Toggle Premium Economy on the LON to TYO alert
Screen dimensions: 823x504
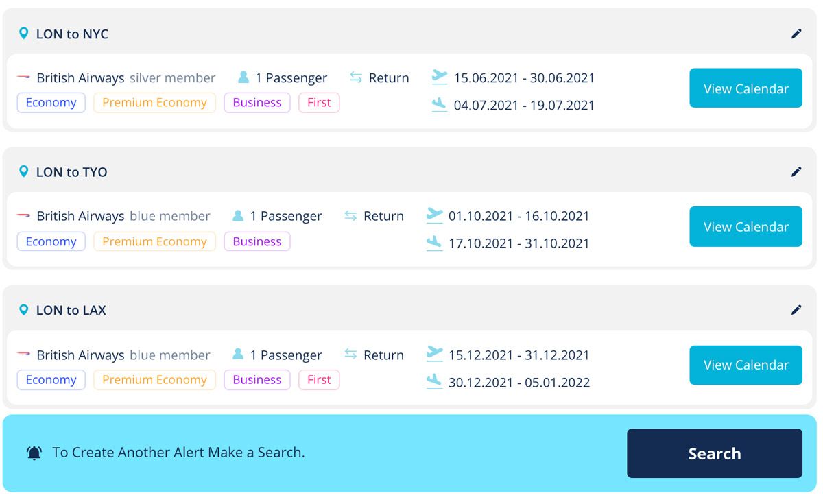154,241
